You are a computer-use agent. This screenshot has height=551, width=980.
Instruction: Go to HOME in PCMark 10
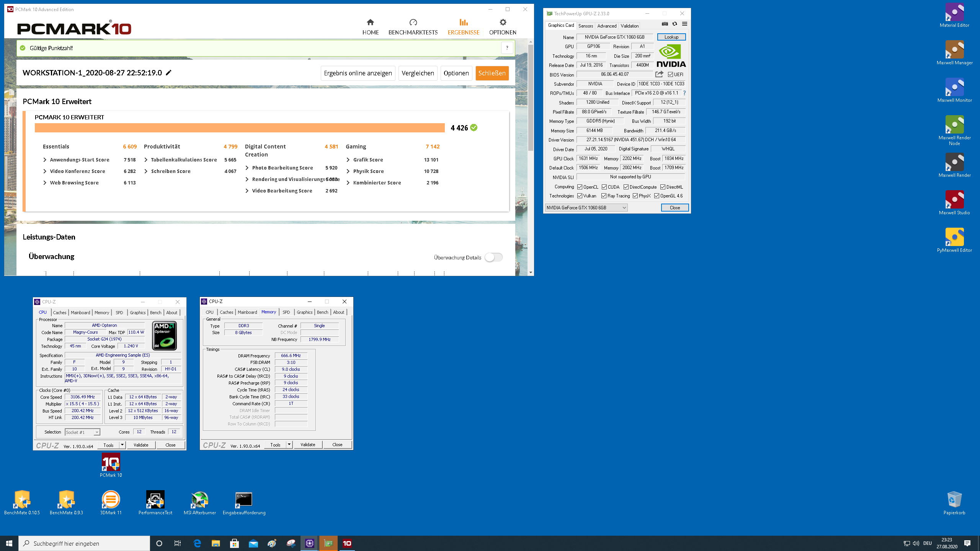[x=370, y=27]
